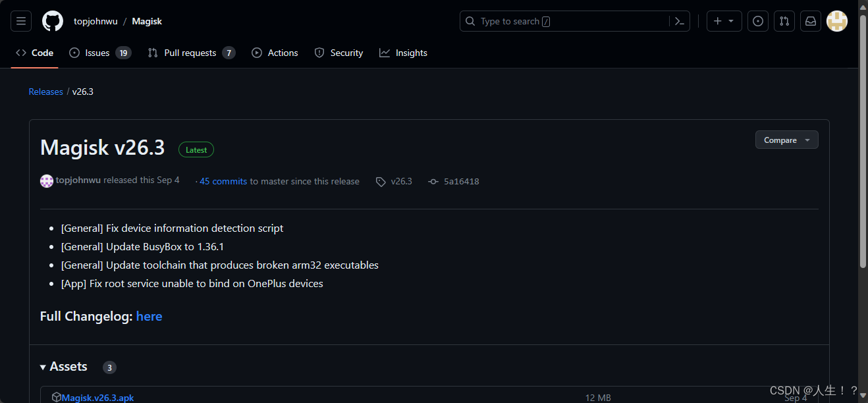868x403 pixels.
Task: Click the Magisk v26.3 release title
Action: tap(103, 148)
